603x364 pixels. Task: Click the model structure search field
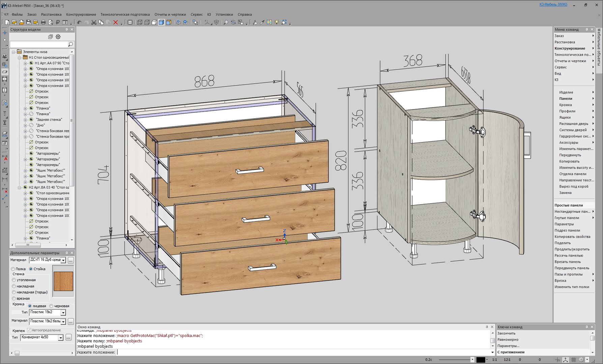pyautogui.click(x=39, y=44)
